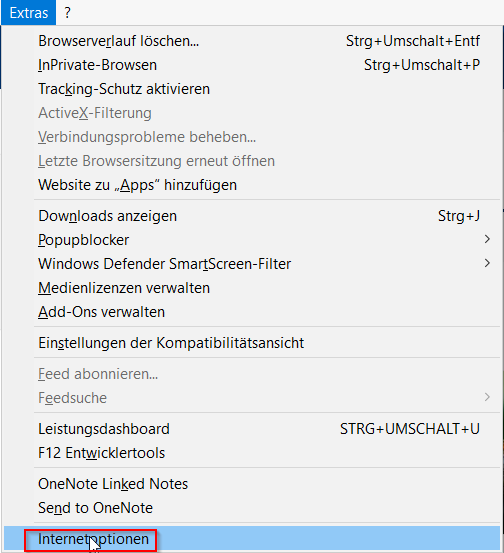Open F12 Entwicklertools
This screenshot has width=504, height=553.
point(252,453)
